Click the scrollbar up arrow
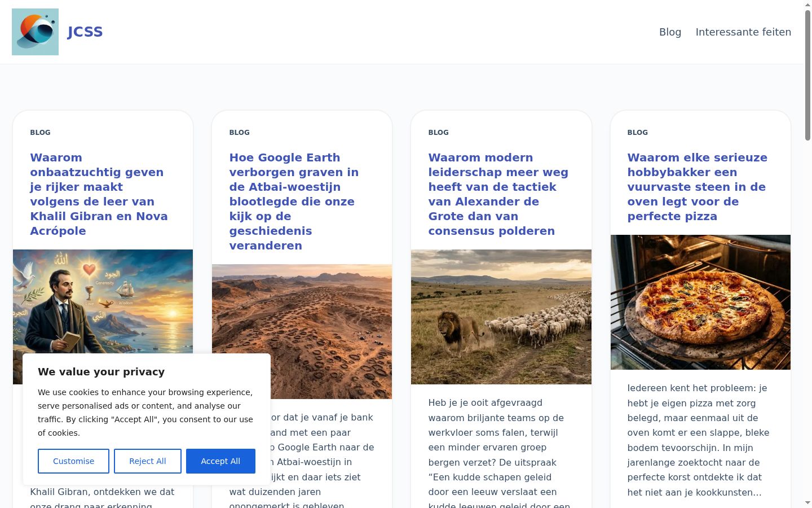The width and height of the screenshot is (812, 508). coord(807,5)
